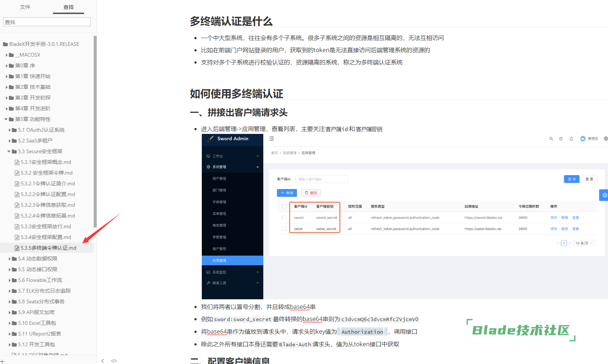Open the 5.11 UReport2报表 folder
The height and width of the screenshot is (364, 608).
[40, 334]
